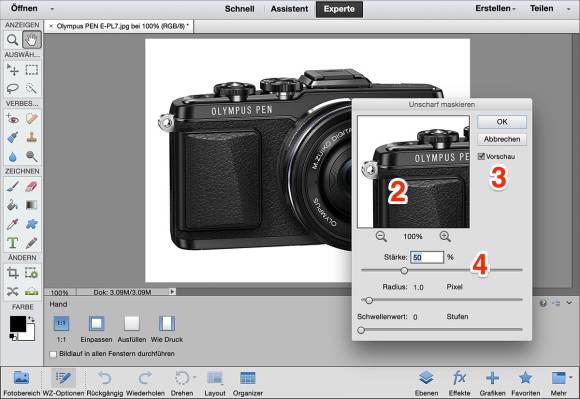Open the Organizer
580x399 pixels.
[x=248, y=383]
